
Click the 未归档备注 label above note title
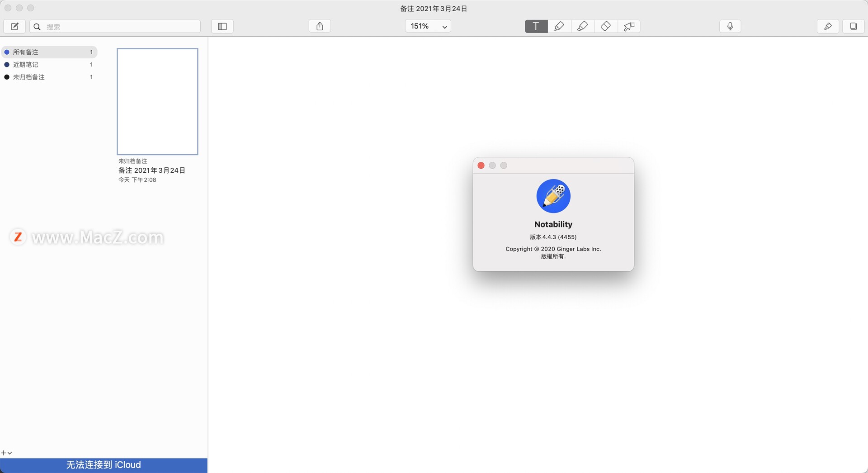(133, 161)
